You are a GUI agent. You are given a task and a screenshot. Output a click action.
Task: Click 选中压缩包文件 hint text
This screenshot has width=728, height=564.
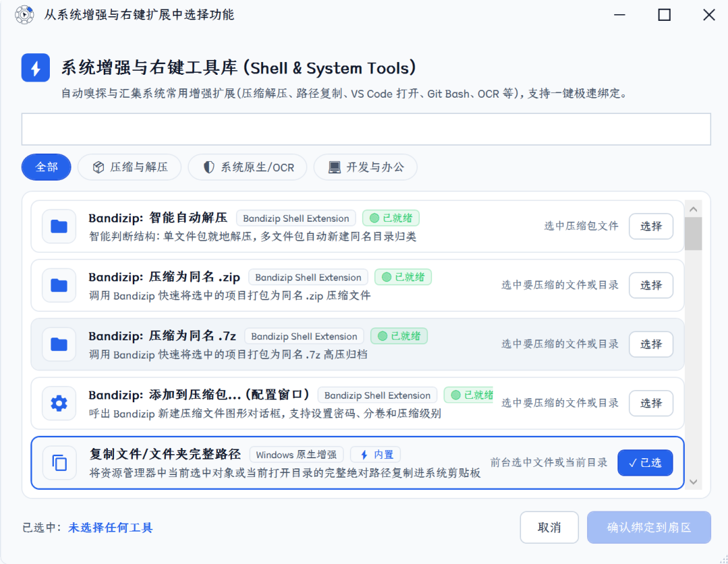[581, 226]
